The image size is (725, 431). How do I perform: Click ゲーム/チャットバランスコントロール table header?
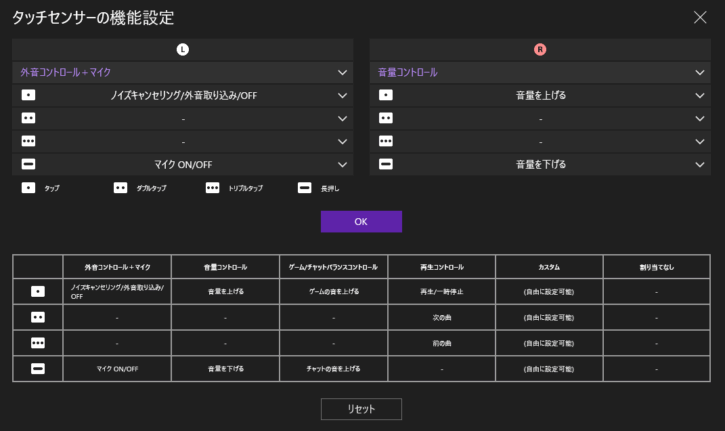click(334, 267)
